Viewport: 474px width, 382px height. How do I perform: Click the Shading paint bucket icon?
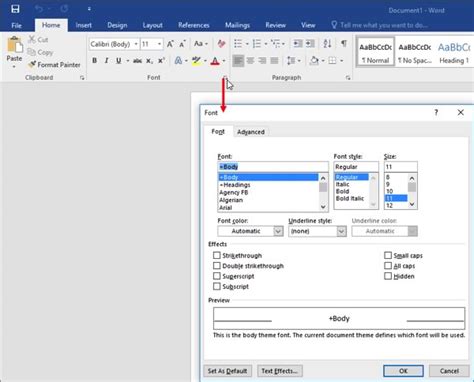point(314,61)
